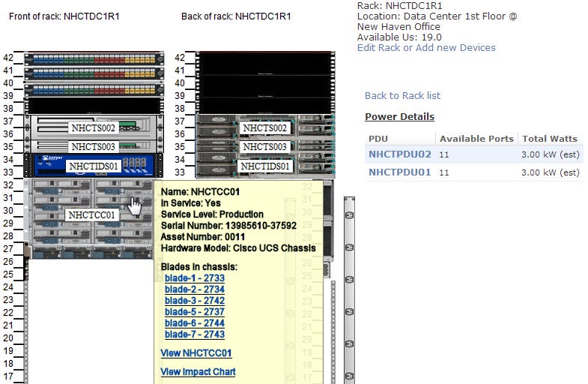
Task: Open blade-1 - 2733 link
Action: [195, 278]
